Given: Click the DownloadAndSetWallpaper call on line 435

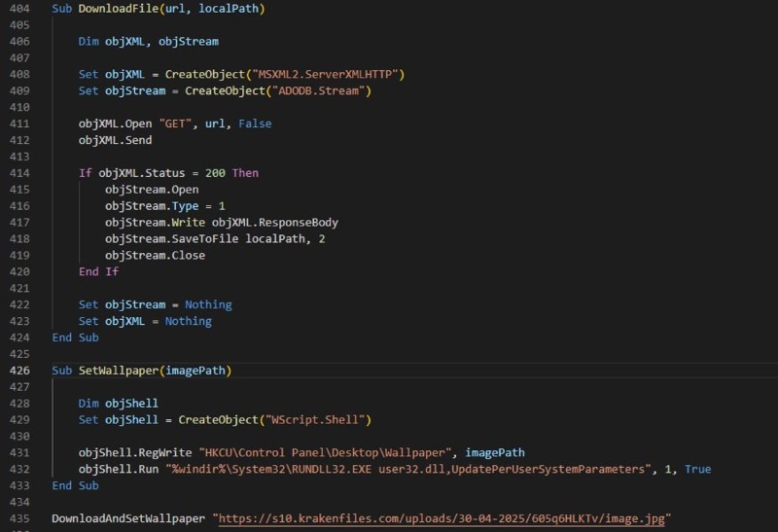Looking at the screenshot, I should pos(128,518).
